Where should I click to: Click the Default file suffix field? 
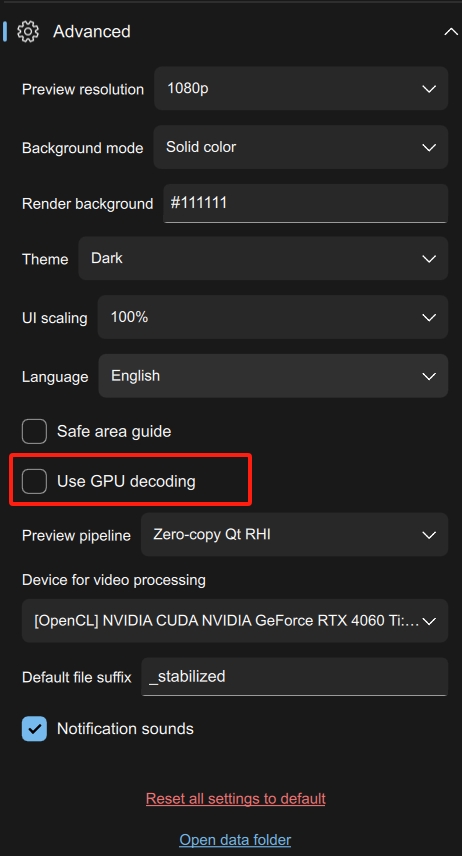click(x=294, y=677)
